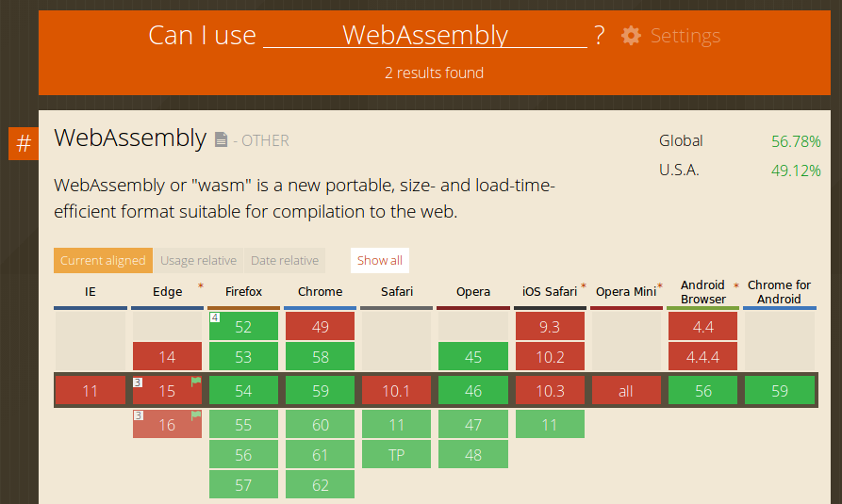Screen dimensions: 842x504
Task: Click the orange hash permalink icon
Action: coord(24,144)
